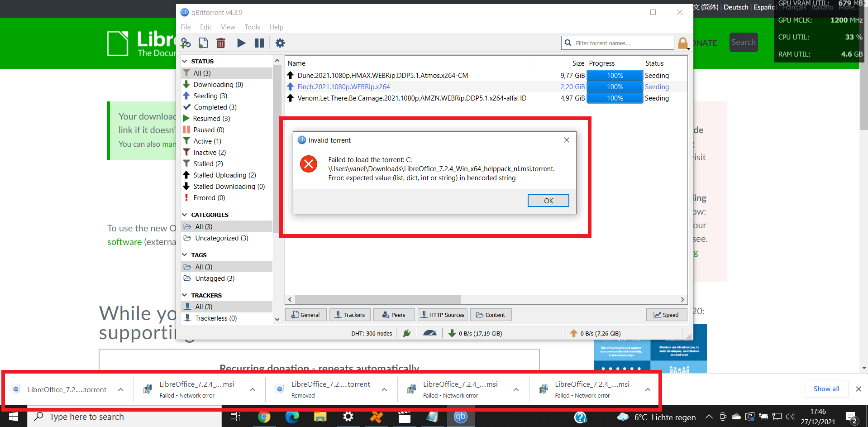
Task: Click the Filter torrent names search field
Action: point(618,43)
